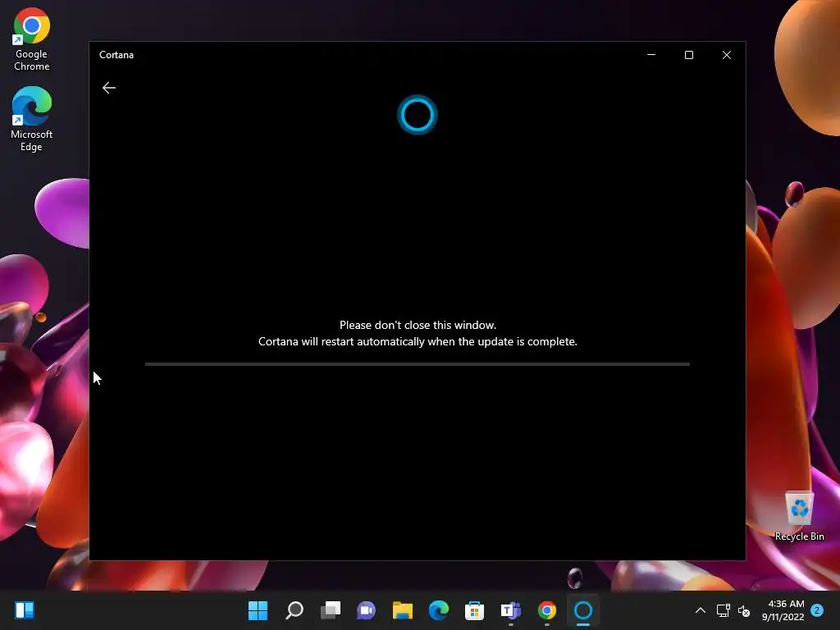The width and height of the screenshot is (840, 630).
Task: Show hidden system tray icons chevron
Action: pyautogui.click(x=701, y=610)
